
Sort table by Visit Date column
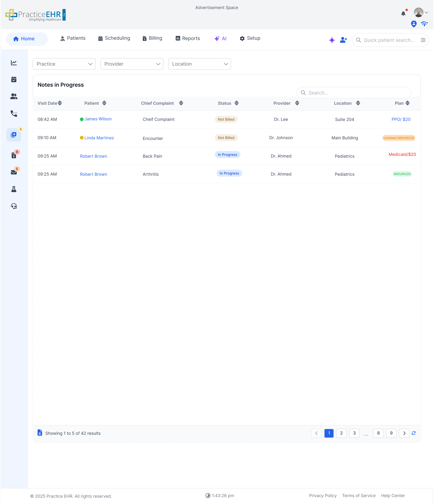[x=60, y=103]
